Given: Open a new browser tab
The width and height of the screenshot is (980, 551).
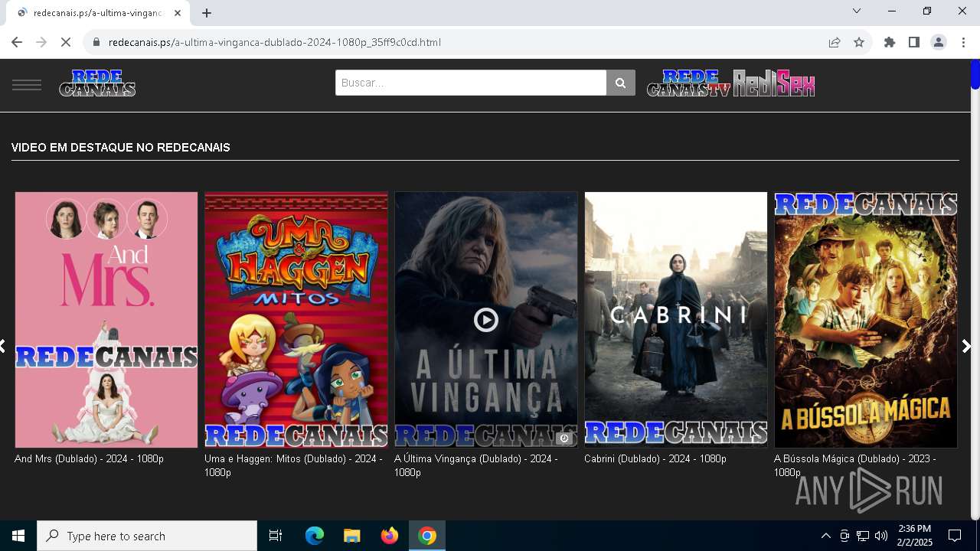Looking at the screenshot, I should point(207,13).
